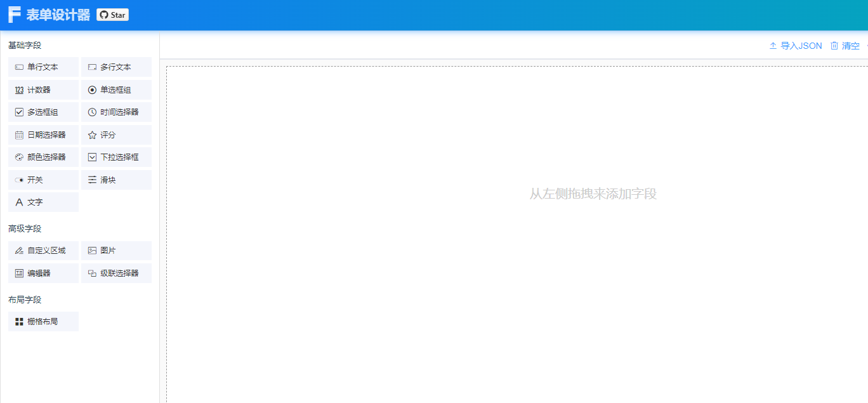Click the 布局字段 section heading

pos(25,300)
